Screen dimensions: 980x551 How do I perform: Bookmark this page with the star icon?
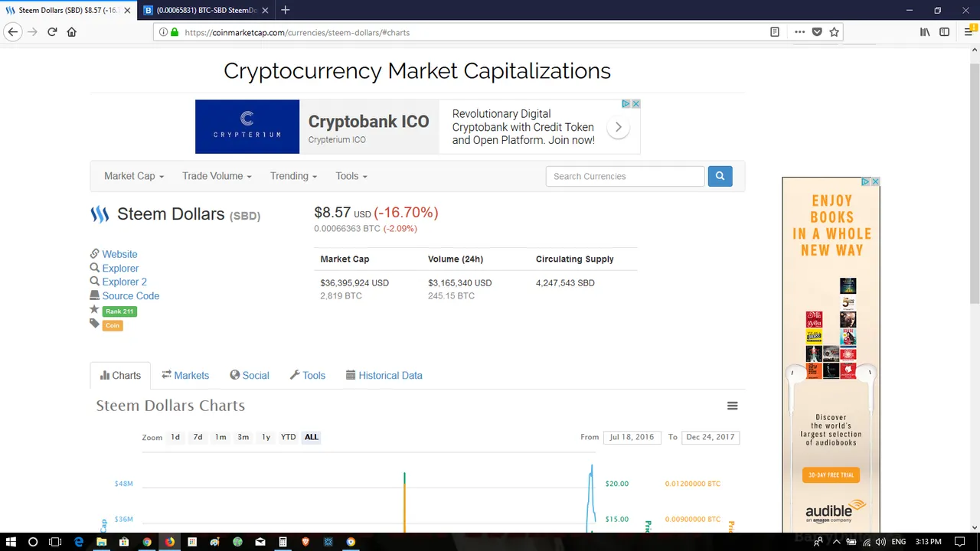(x=835, y=32)
